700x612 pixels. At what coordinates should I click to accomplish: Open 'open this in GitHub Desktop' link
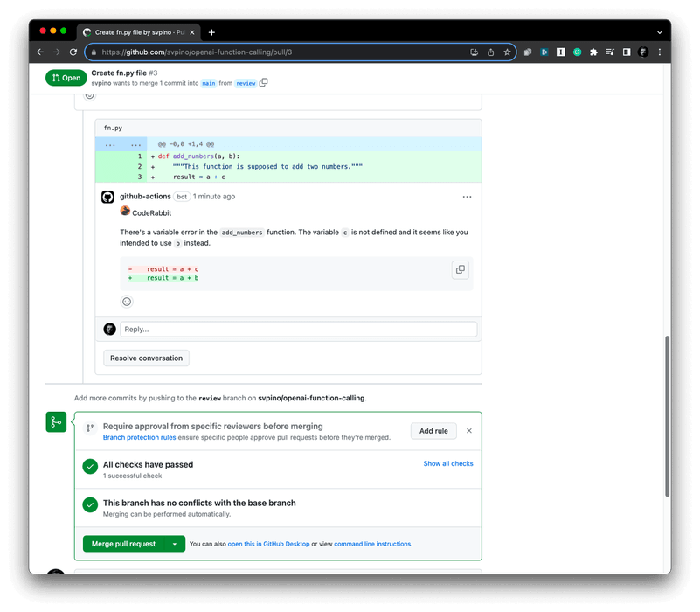268,544
